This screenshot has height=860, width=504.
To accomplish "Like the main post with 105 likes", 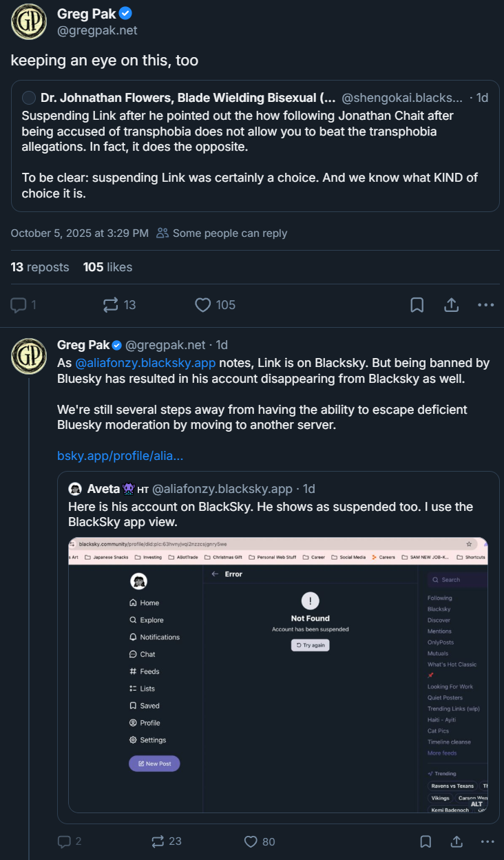I will click(203, 304).
